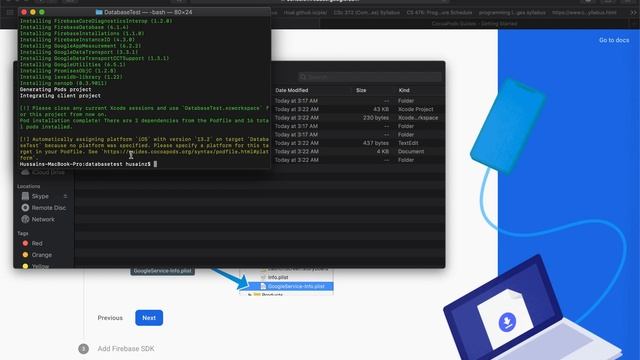Viewport: 640px width, 360px height.
Task: Open iCloud Drive in Finder sidebar
Action: 42,173
